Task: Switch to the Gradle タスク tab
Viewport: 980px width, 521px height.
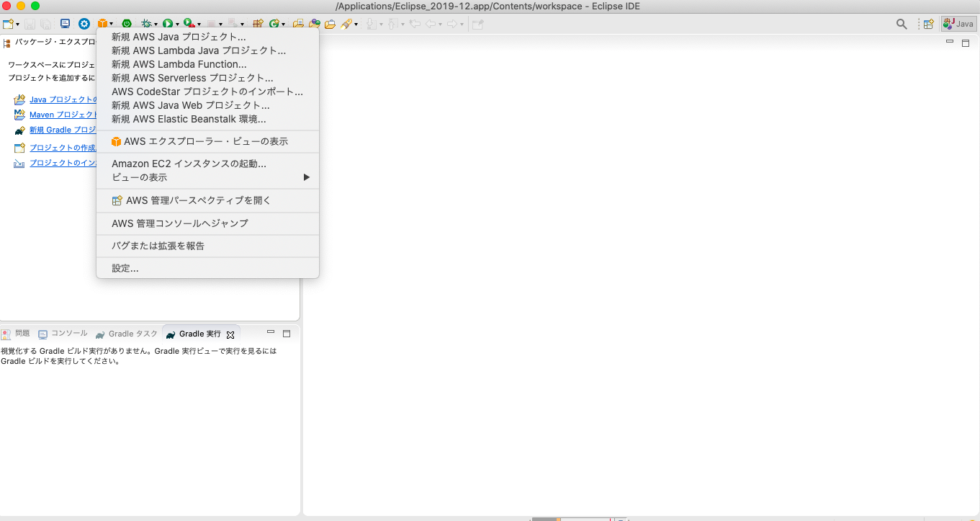Action: click(127, 334)
